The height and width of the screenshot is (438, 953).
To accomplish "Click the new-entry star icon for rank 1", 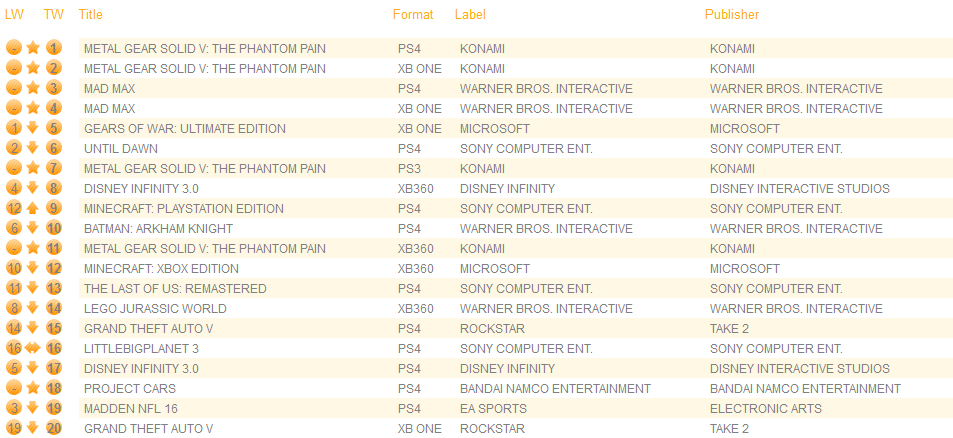I will pos(33,48).
